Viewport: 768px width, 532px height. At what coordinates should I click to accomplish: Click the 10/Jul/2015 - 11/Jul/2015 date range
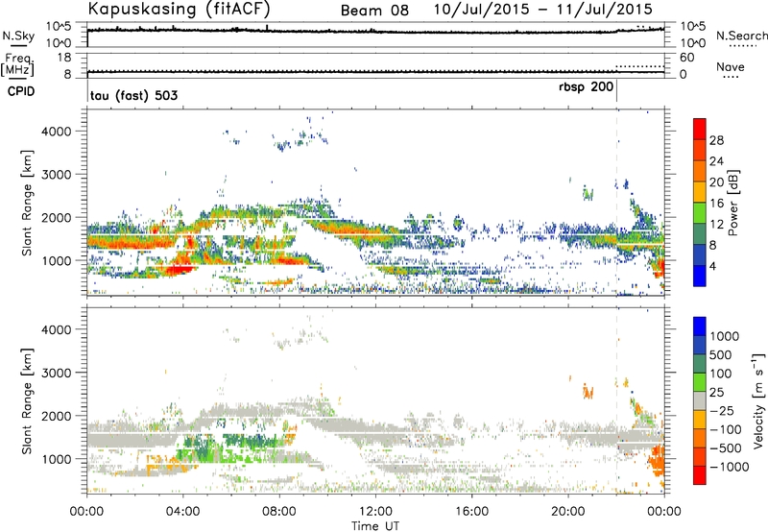pos(542,10)
